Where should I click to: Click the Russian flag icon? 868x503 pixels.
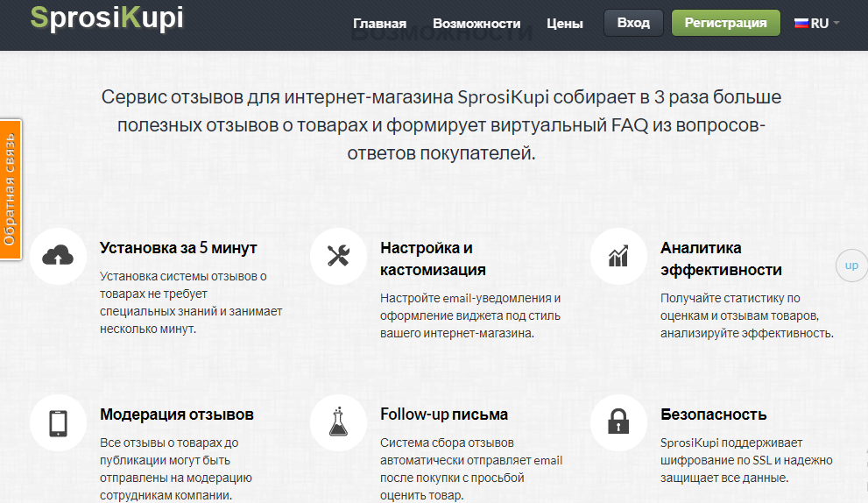click(x=801, y=24)
